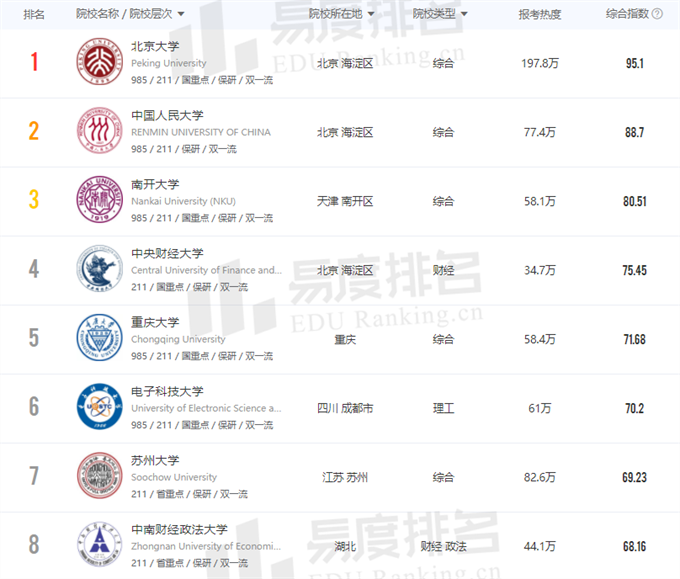Click the 理工 school type cell
680x579 pixels.
coord(443,408)
